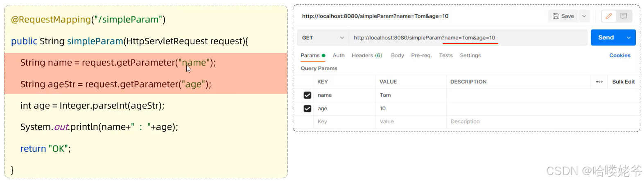The width and height of the screenshot is (644, 182).
Task: Click the 'name' key cell
Action: pos(345,95)
